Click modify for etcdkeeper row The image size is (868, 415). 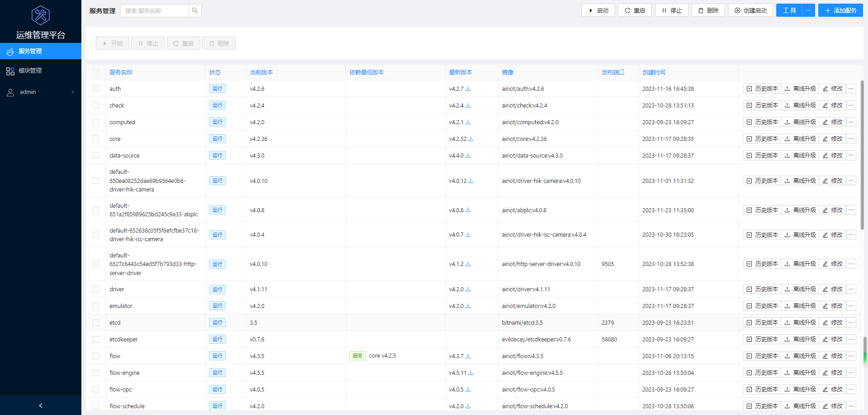[x=832, y=339]
